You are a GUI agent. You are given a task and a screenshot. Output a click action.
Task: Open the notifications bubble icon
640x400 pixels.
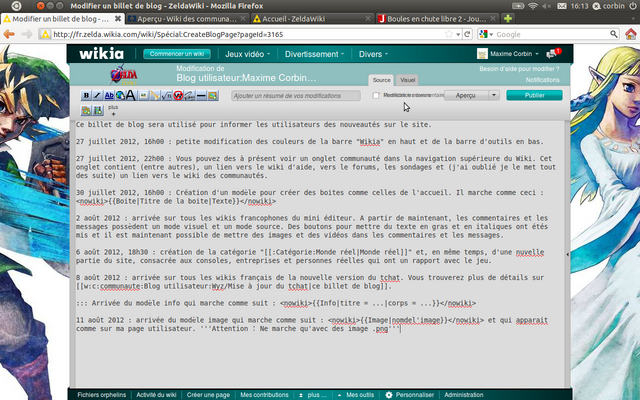tap(554, 53)
